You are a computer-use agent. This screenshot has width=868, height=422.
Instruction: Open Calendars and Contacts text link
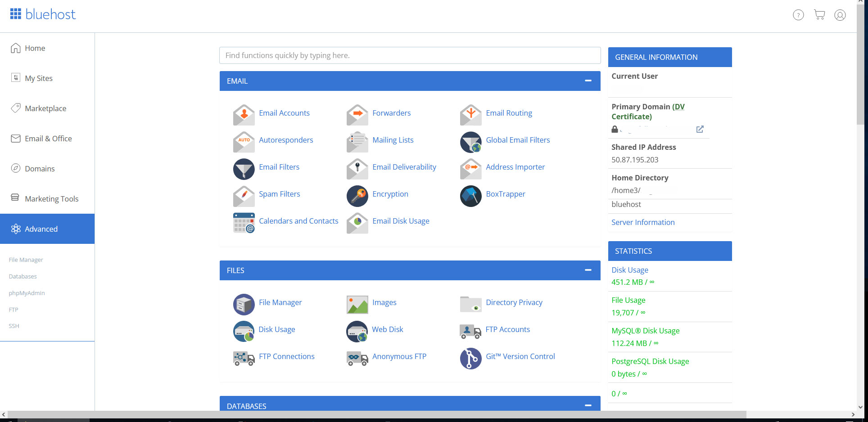pyautogui.click(x=298, y=221)
